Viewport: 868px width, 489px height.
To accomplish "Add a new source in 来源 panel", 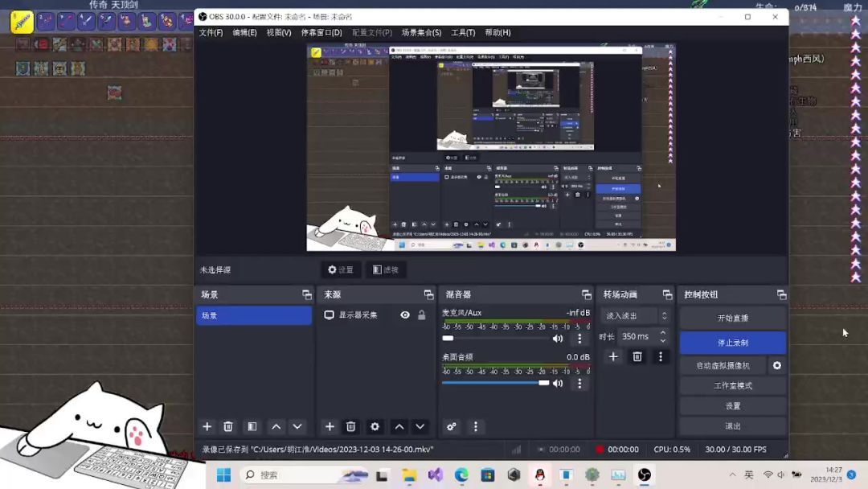I will [x=330, y=426].
